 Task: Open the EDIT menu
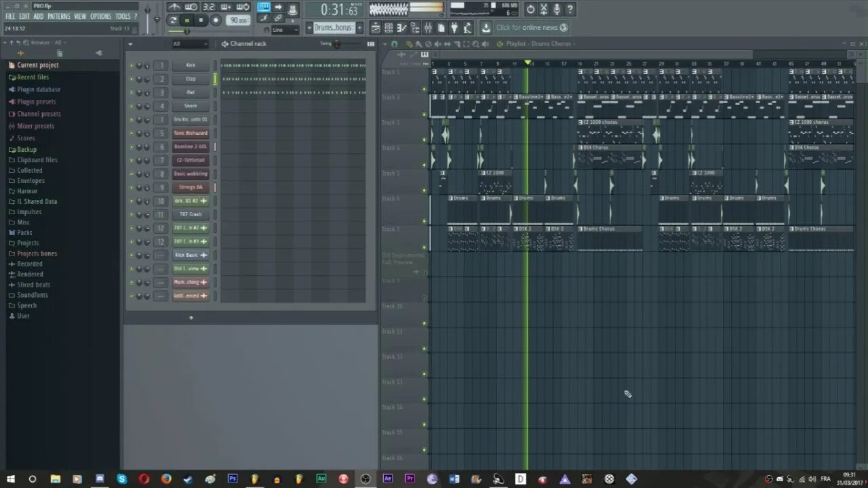(24, 16)
